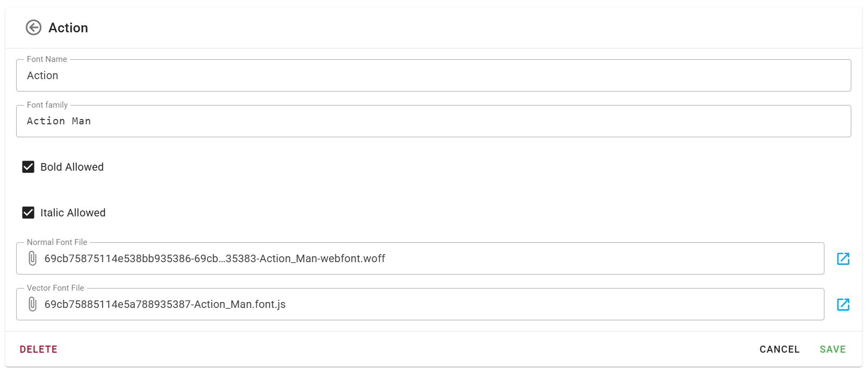Open the Normal Font File in new window
Image resolution: width=868 pixels, height=372 pixels.
[x=843, y=259]
